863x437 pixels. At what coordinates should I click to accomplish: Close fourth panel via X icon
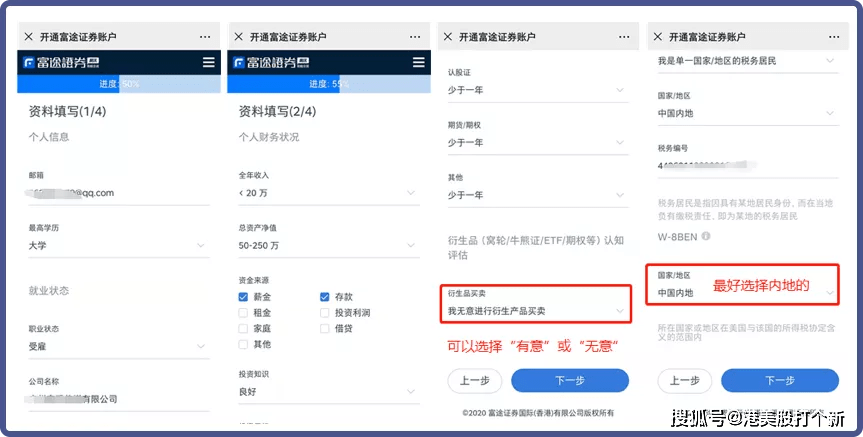pyautogui.click(x=658, y=37)
